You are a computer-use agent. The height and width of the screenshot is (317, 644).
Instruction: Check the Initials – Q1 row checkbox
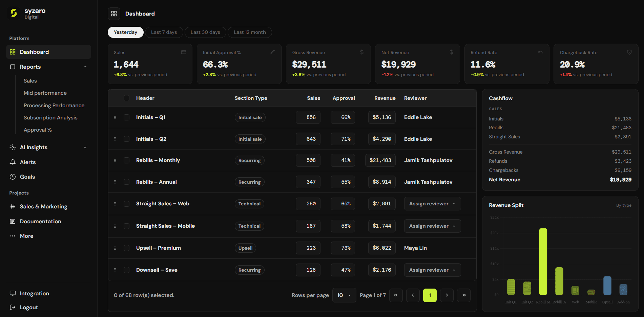(126, 117)
